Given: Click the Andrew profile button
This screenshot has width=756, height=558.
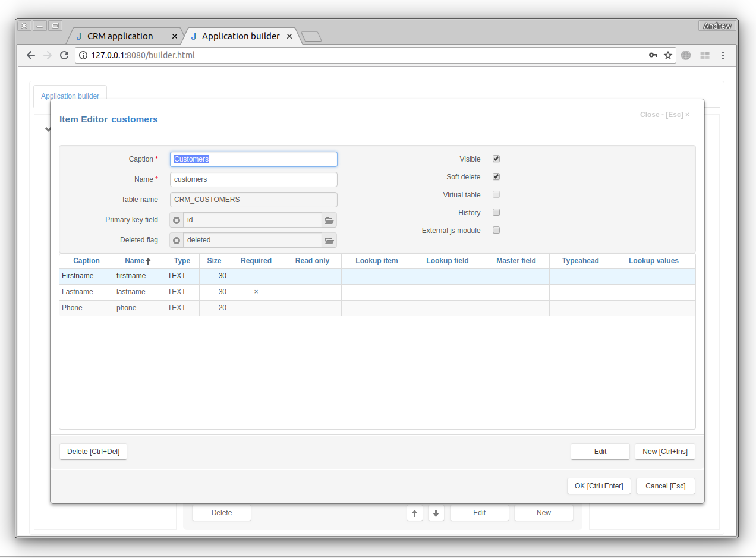Looking at the screenshot, I should [x=717, y=26].
